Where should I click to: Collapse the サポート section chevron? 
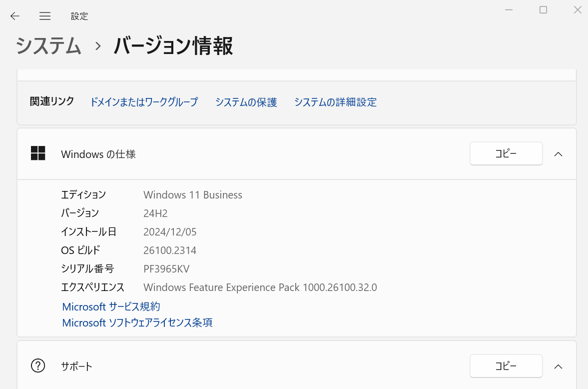(559, 366)
